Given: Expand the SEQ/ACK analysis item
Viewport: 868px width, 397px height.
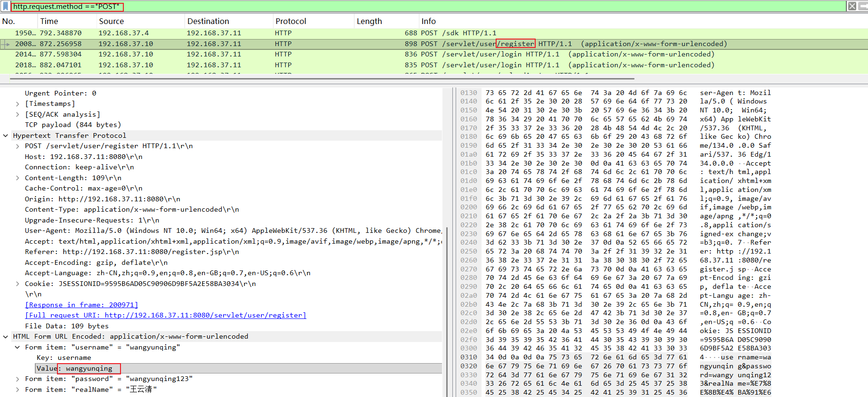Looking at the screenshot, I should point(17,114).
